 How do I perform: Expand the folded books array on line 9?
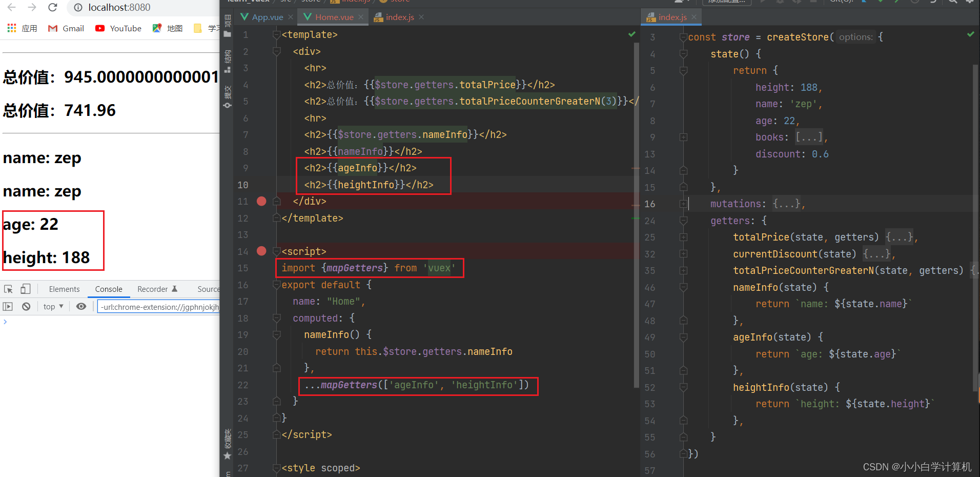683,137
